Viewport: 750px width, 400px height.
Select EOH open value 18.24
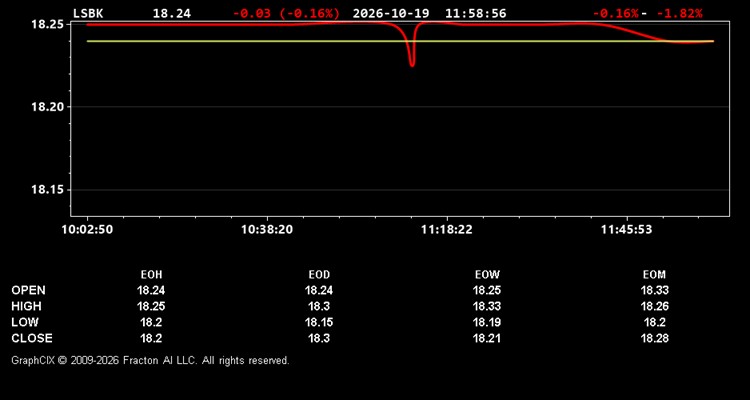[x=151, y=290]
